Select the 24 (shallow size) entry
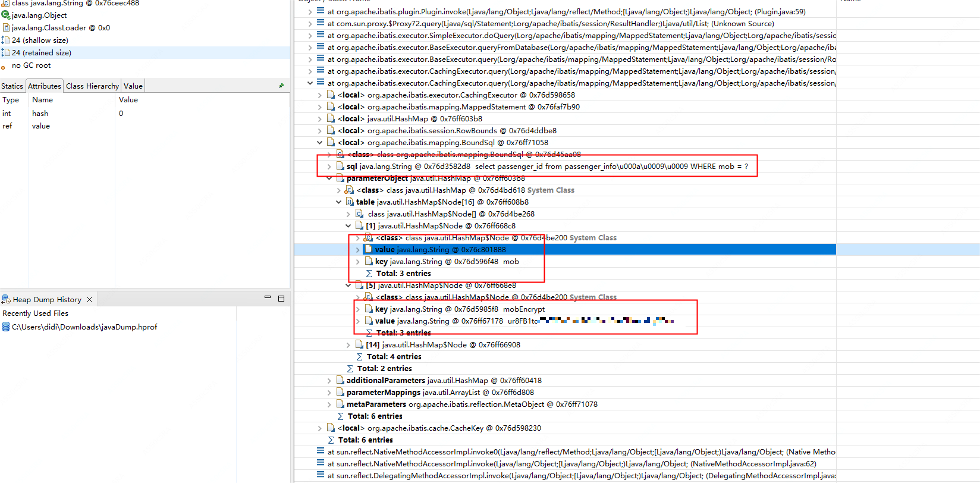Viewport: 980px width, 483px height. 40,40
